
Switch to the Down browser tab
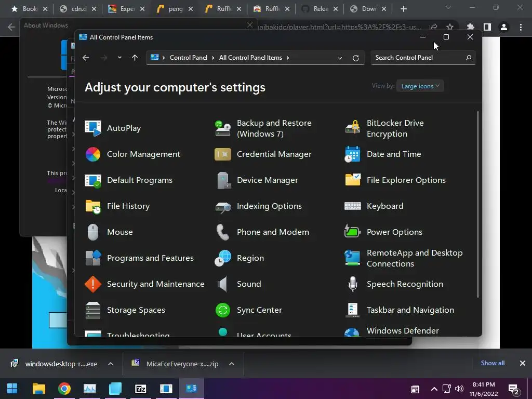point(368,9)
